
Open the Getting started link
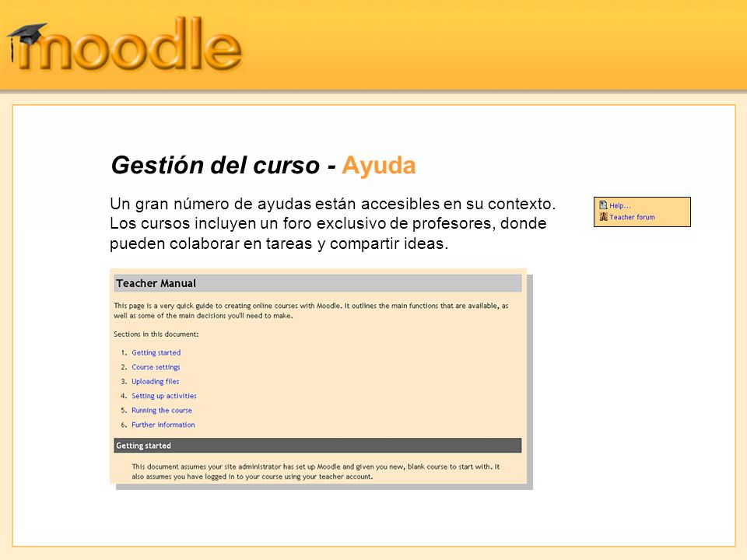click(x=156, y=353)
